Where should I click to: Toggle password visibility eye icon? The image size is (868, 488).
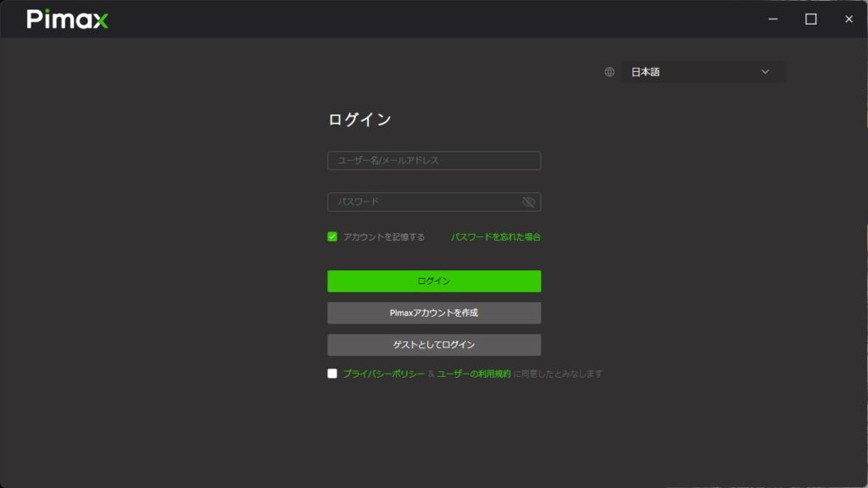529,202
